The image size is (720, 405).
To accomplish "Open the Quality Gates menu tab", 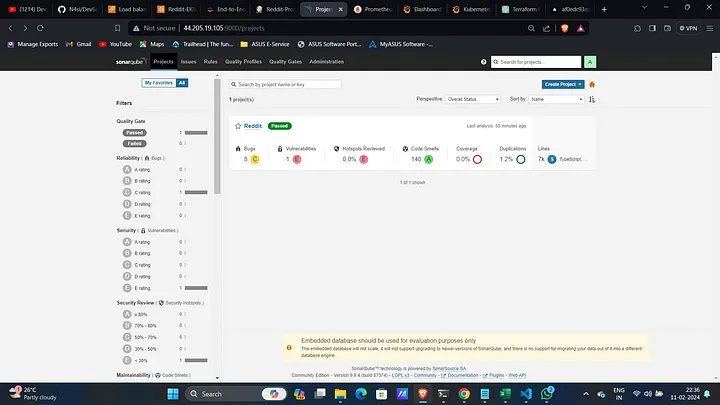I will (x=286, y=62).
